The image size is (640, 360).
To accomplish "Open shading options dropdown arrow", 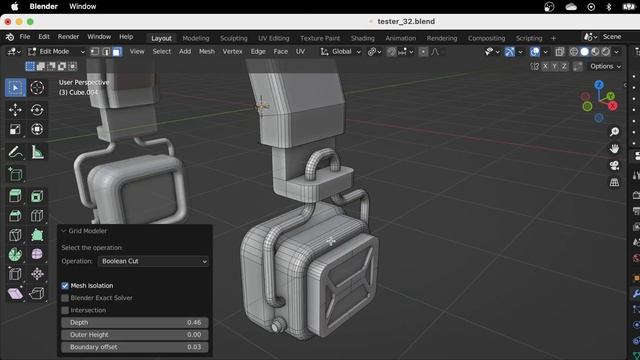I will coord(616,52).
